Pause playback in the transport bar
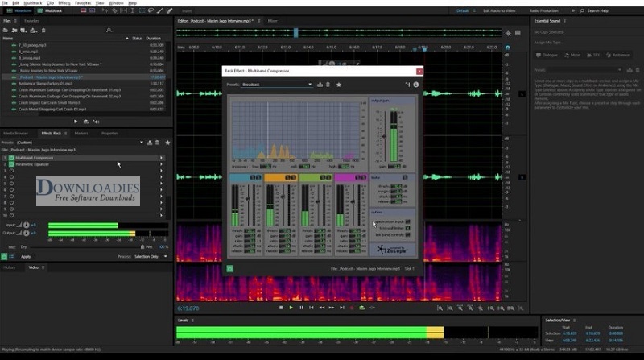This screenshot has height=360, width=644. [301, 308]
